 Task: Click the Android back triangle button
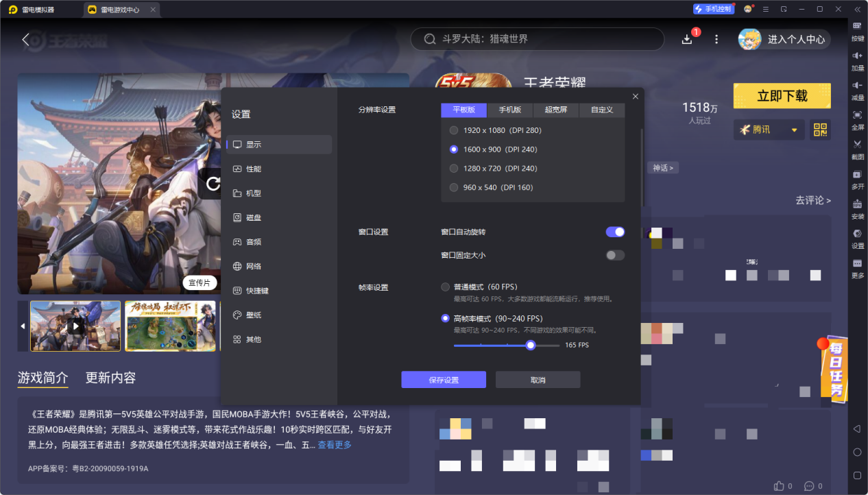click(857, 428)
